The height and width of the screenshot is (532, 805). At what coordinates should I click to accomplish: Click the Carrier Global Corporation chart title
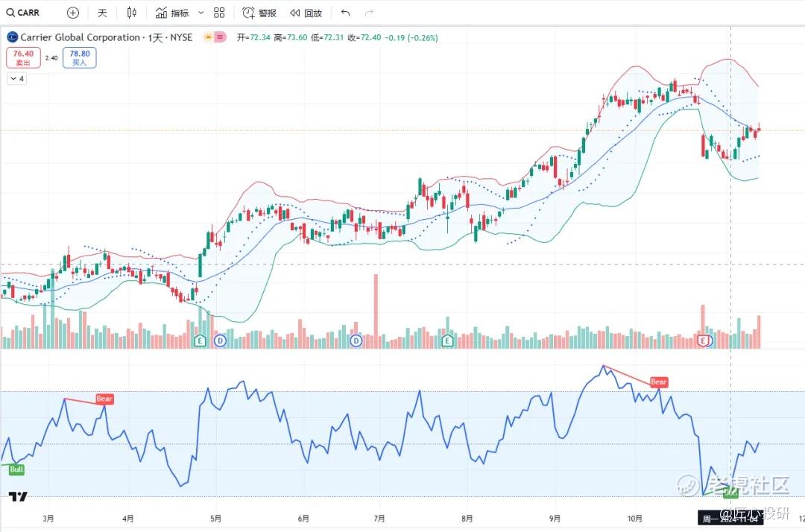tap(107, 37)
